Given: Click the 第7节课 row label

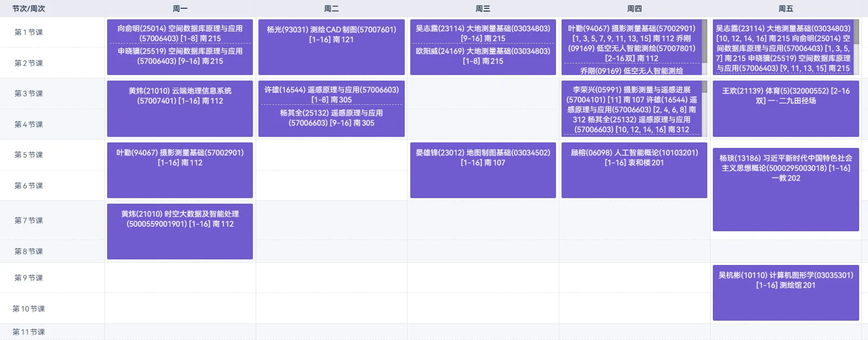Looking at the screenshot, I should click(29, 220).
